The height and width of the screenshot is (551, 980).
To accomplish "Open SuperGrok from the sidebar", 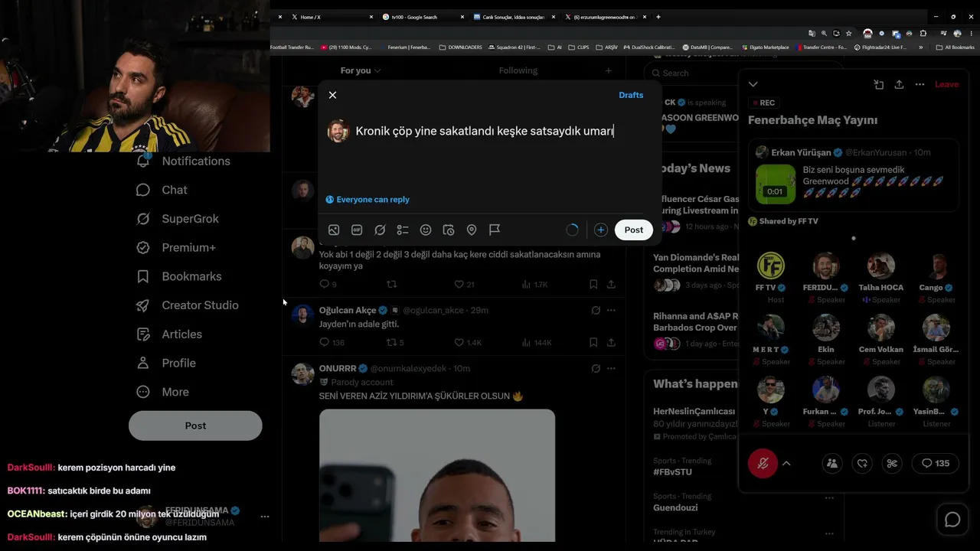I will point(178,219).
